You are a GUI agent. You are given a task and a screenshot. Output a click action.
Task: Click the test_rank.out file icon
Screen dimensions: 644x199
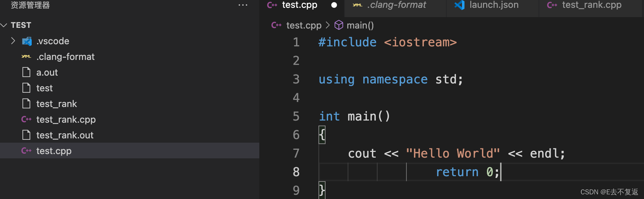point(26,135)
